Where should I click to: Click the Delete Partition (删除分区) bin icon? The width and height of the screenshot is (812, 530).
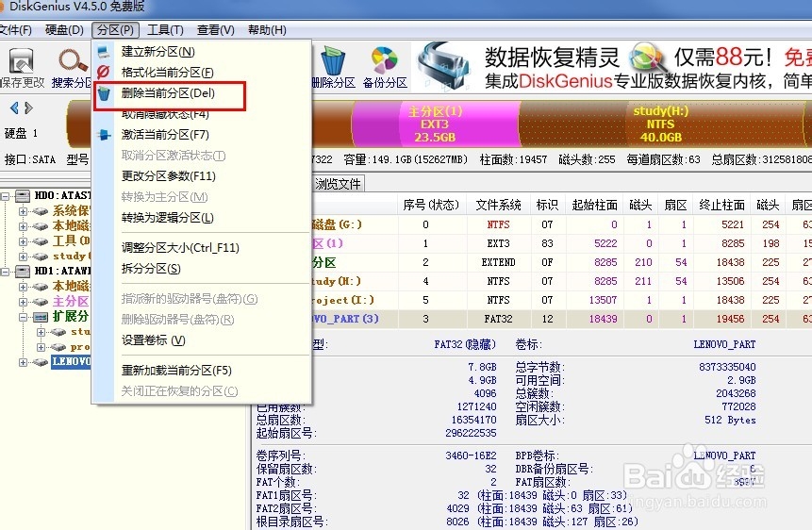333,60
